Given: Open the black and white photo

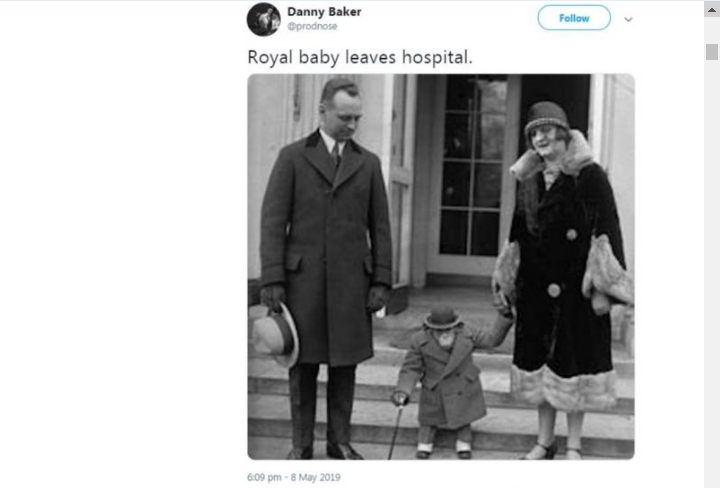Looking at the screenshot, I should point(441,267).
